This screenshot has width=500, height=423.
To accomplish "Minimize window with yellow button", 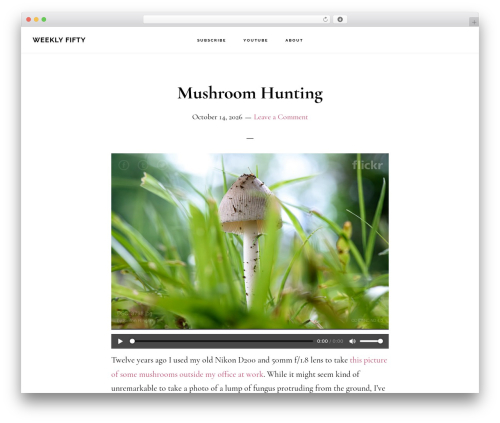I will (x=36, y=19).
